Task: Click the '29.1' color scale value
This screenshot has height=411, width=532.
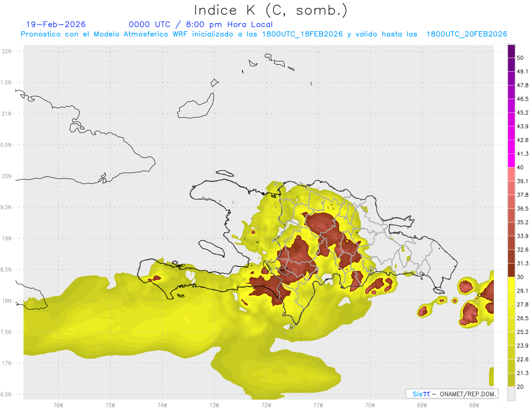Action: (x=523, y=291)
